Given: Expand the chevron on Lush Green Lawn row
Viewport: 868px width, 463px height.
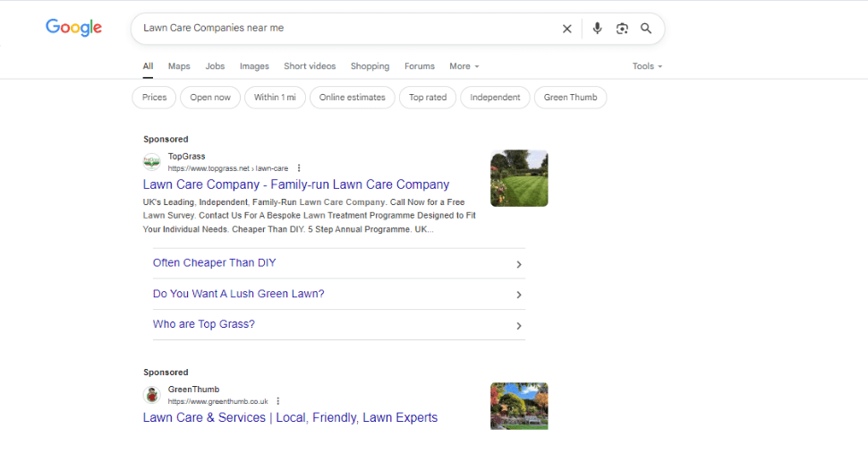Looking at the screenshot, I should (519, 295).
